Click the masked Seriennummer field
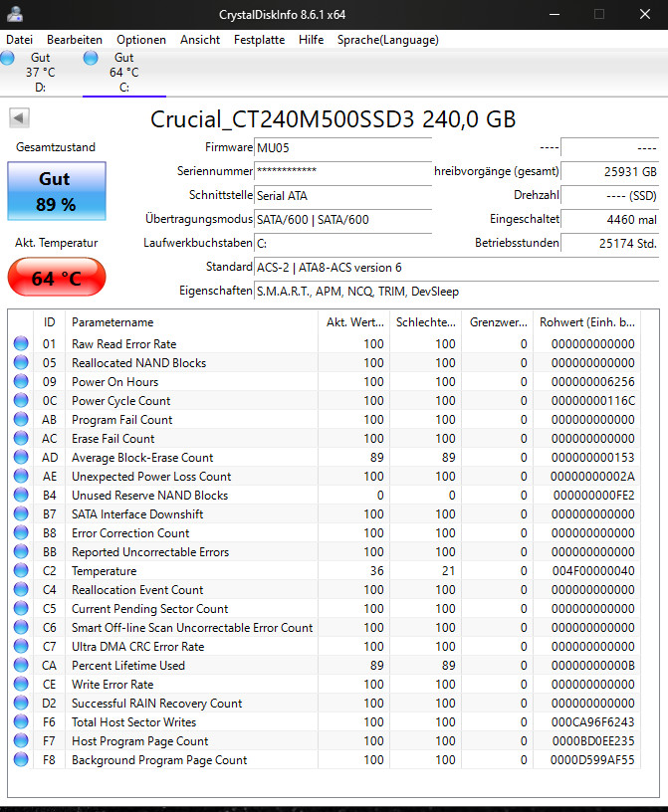Image resolution: width=668 pixels, height=812 pixels. click(x=342, y=171)
